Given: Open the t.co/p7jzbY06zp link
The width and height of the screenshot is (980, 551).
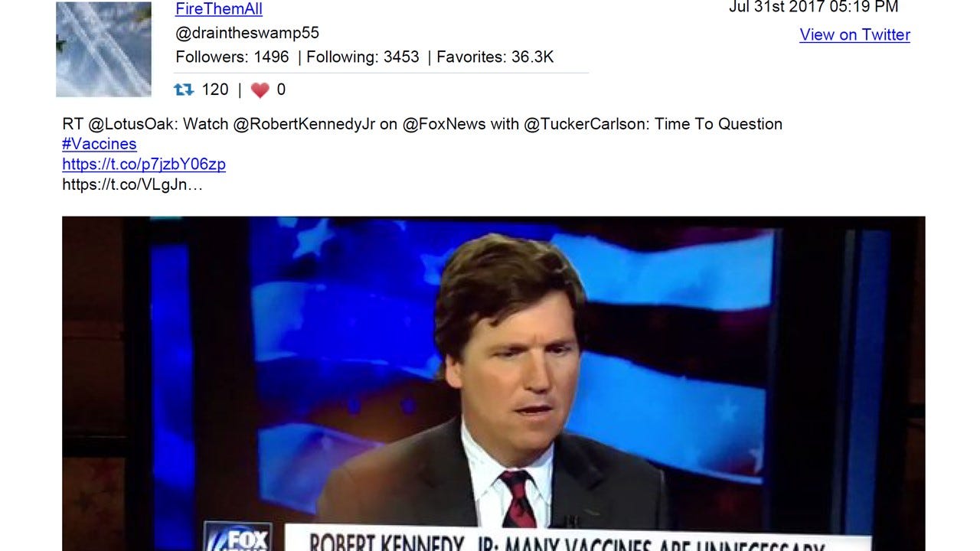Looking at the screenshot, I should (x=144, y=164).
